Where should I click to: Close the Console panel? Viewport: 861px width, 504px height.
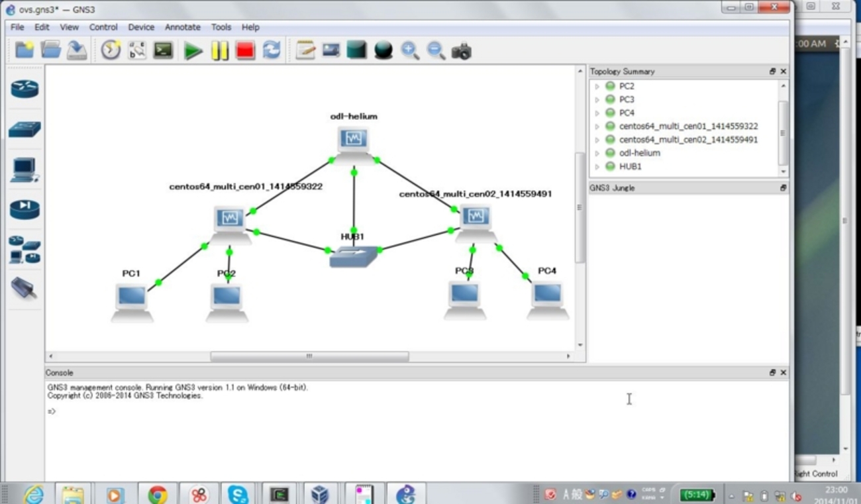783,373
